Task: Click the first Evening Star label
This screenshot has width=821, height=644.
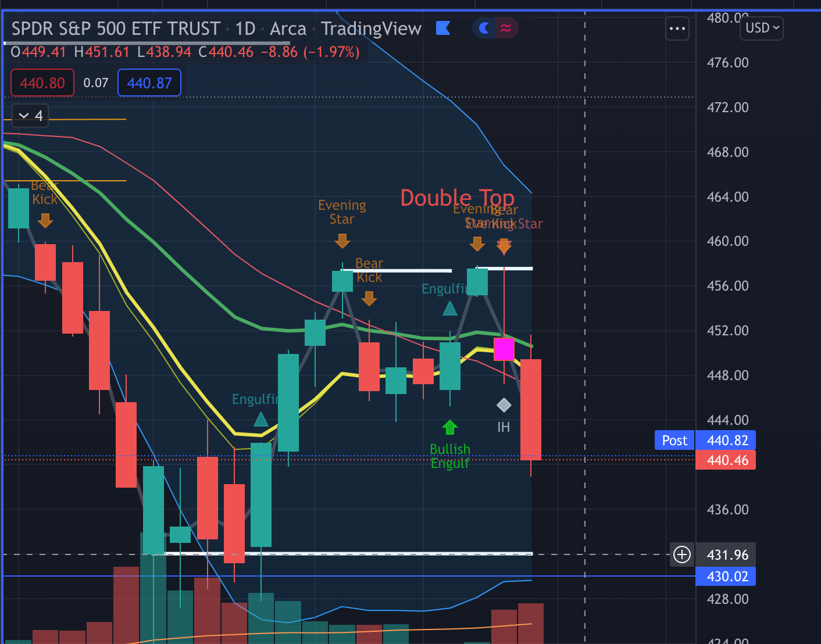Action: 342,212
